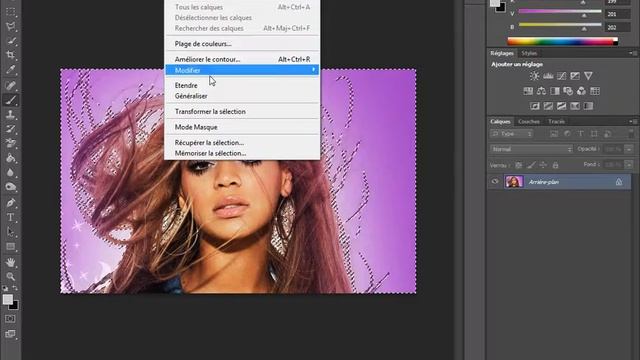Add a Hue/Saturation adjustment
The width and height of the screenshot is (640, 360).
coord(528,91)
